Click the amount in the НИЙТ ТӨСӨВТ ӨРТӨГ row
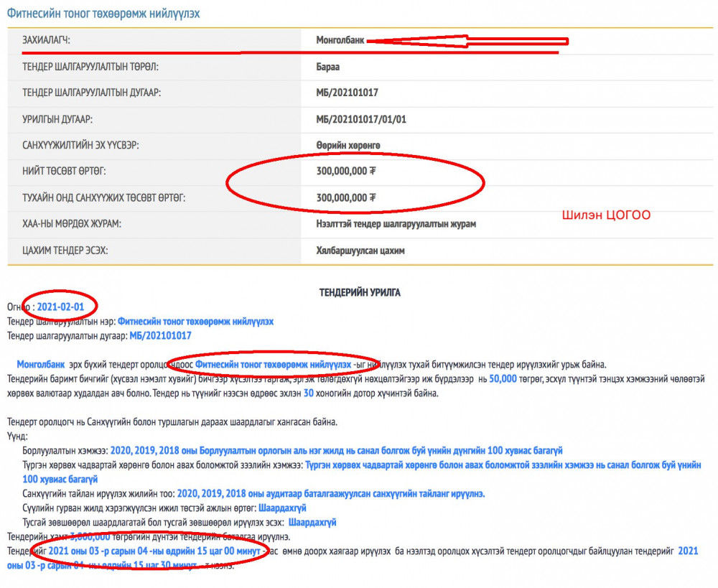The width and height of the screenshot is (718, 588). pyautogui.click(x=346, y=172)
